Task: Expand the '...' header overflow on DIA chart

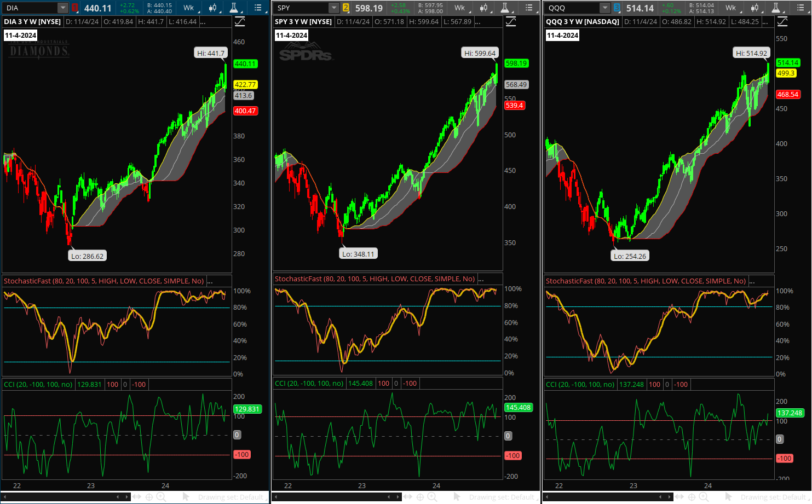Action: 203,21
